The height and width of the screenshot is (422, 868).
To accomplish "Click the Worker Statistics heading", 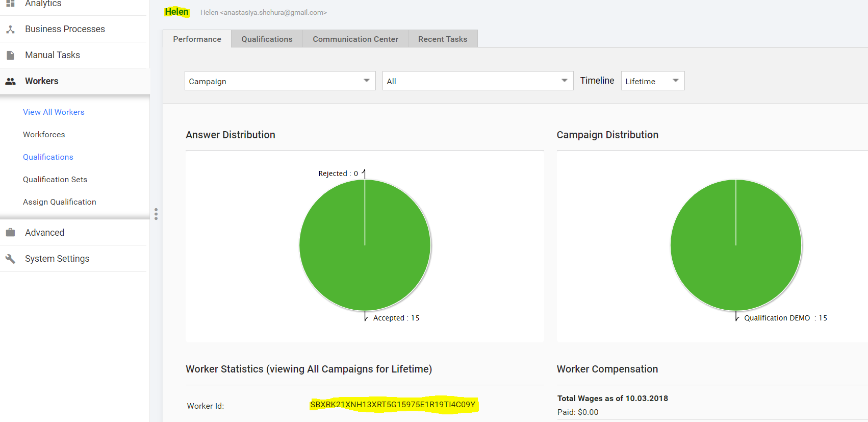I will pyautogui.click(x=309, y=369).
